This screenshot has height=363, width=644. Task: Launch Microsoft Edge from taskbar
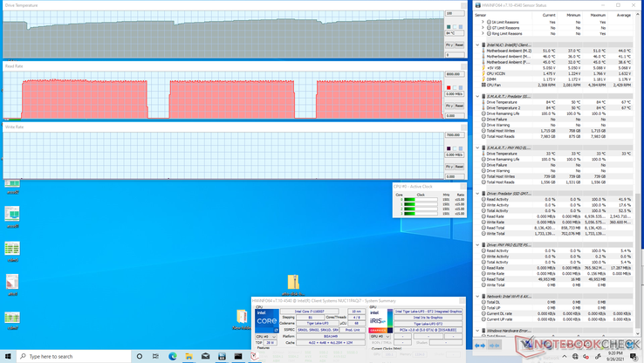coord(173,356)
